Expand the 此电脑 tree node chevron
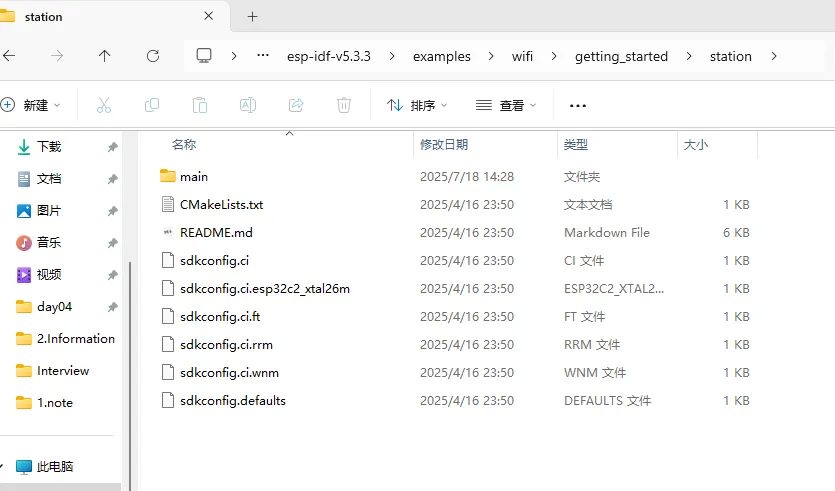The image size is (835, 491). click(3, 467)
